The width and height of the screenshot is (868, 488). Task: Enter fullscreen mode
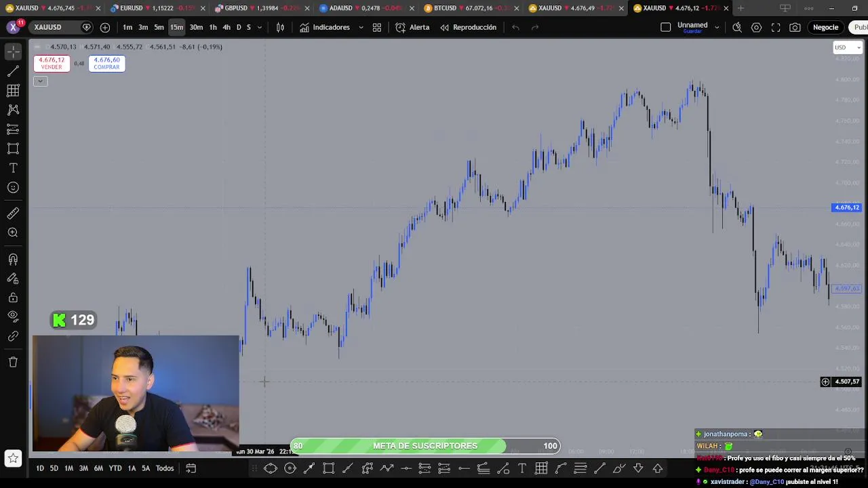coord(776,27)
